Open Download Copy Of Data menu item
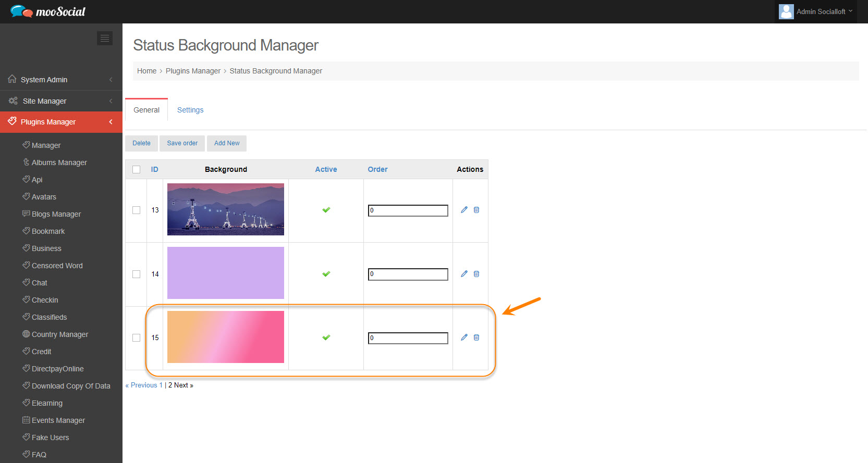Image resolution: width=868 pixels, height=463 pixels. [71, 386]
